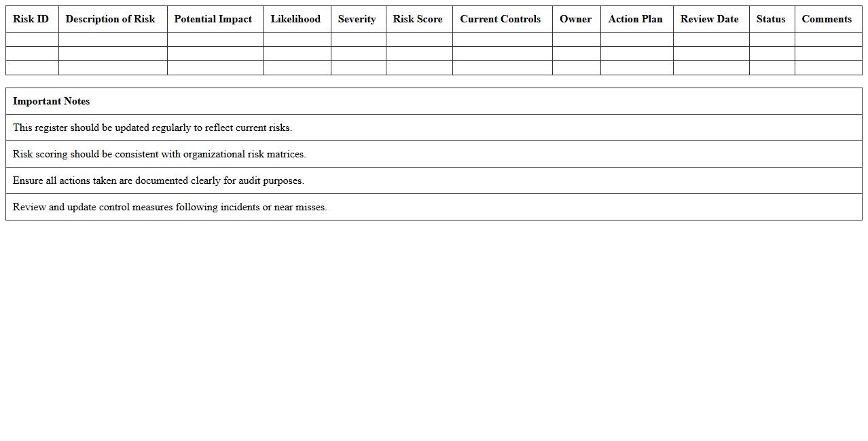Click the last empty cell under Comments
The height and width of the screenshot is (441, 868).
826,68
